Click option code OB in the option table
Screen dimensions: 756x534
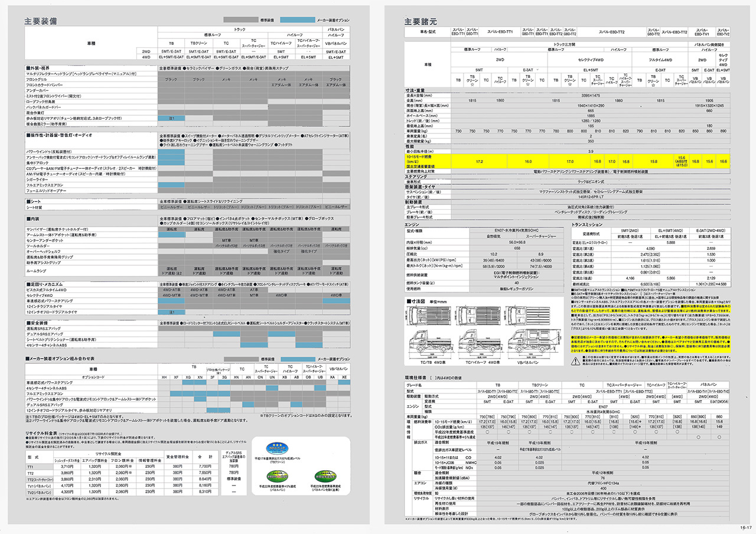tap(309, 376)
